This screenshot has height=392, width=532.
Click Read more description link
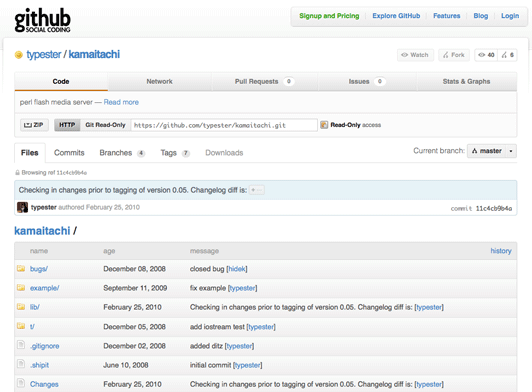pos(121,102)
